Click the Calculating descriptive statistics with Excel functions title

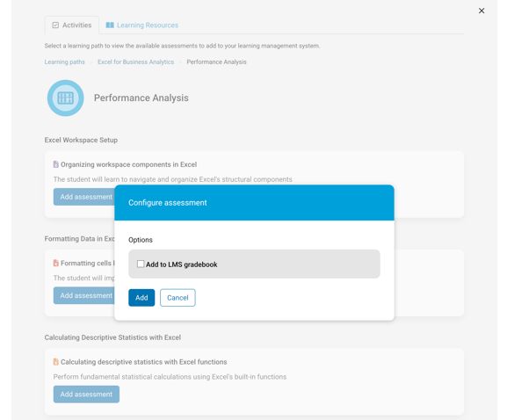[x=144, y=362]
